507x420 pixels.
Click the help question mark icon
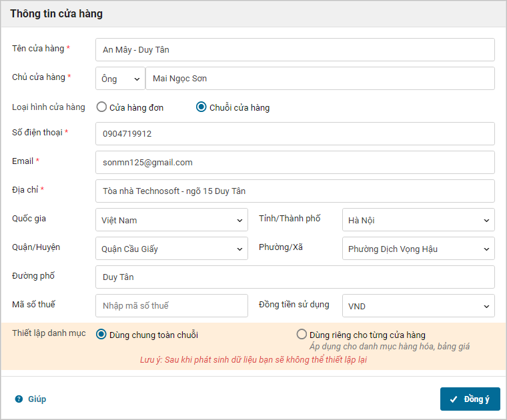point(19,399)
